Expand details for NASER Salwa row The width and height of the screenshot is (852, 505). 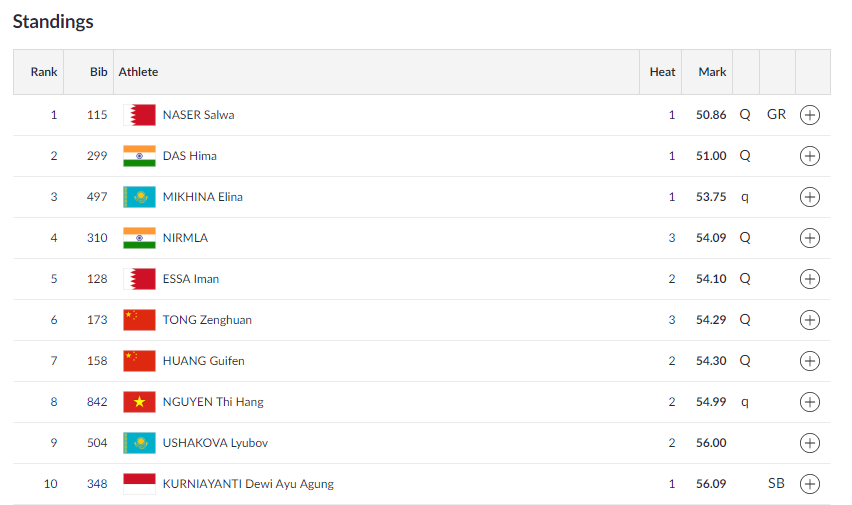point(810,115)
